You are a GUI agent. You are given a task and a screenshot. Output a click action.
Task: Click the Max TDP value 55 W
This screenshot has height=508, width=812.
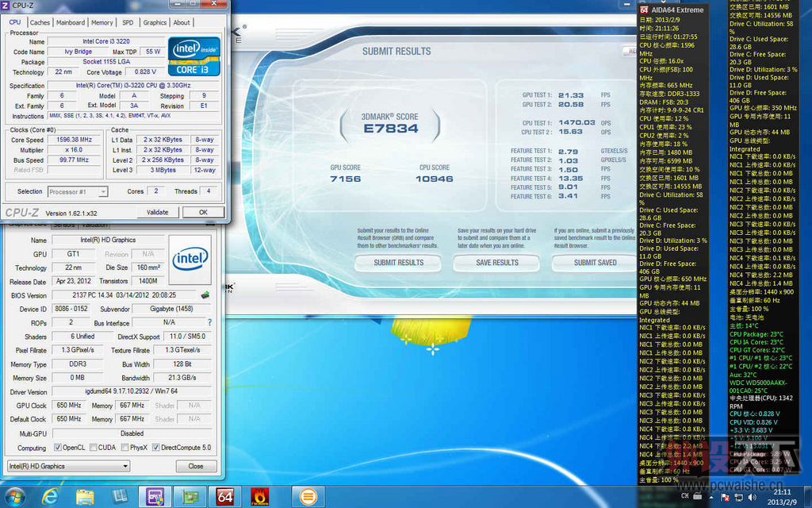153,52
